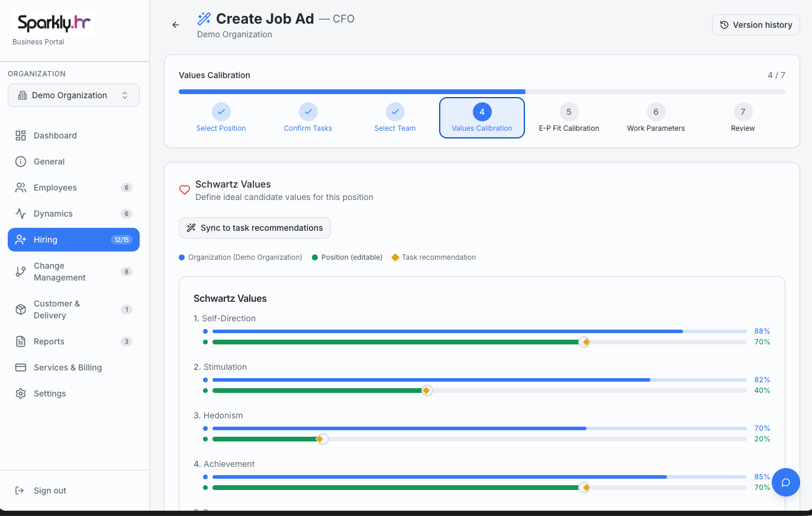The height and width of the screenshot is (516, 812).
Task: Click the magic wand icon next to Create Job Ad
Action: (x=204, y=19)
